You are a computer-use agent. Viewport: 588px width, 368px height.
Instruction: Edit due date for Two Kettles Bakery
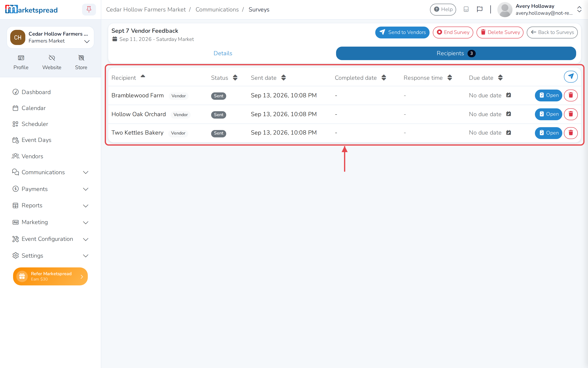point(509,133)
